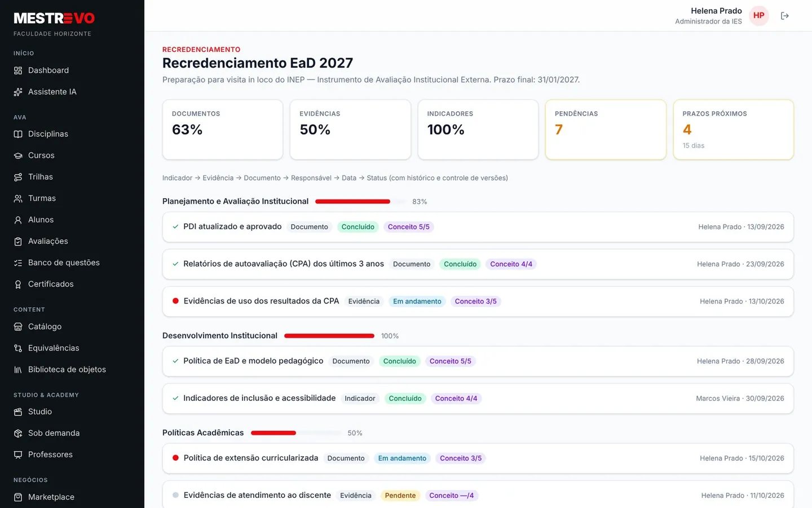Go to Assistente IA in sidebar
The image size is (812, 508).
(72, 92)
